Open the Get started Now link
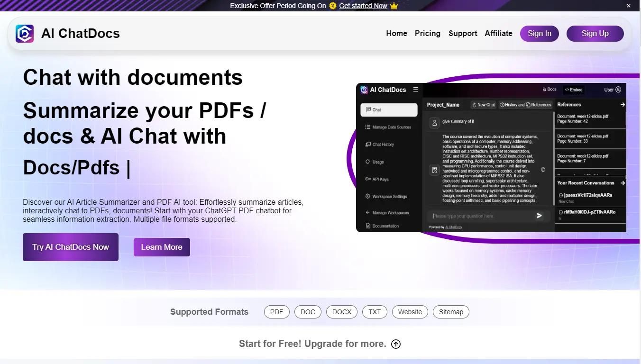The height and width of the screenshot is (364, 641). pos(363,6)
